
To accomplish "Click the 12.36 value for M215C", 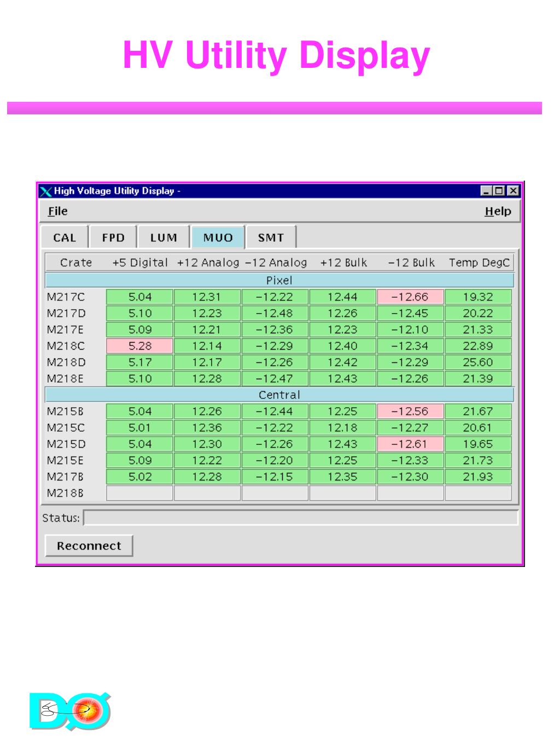I will 207,427.
